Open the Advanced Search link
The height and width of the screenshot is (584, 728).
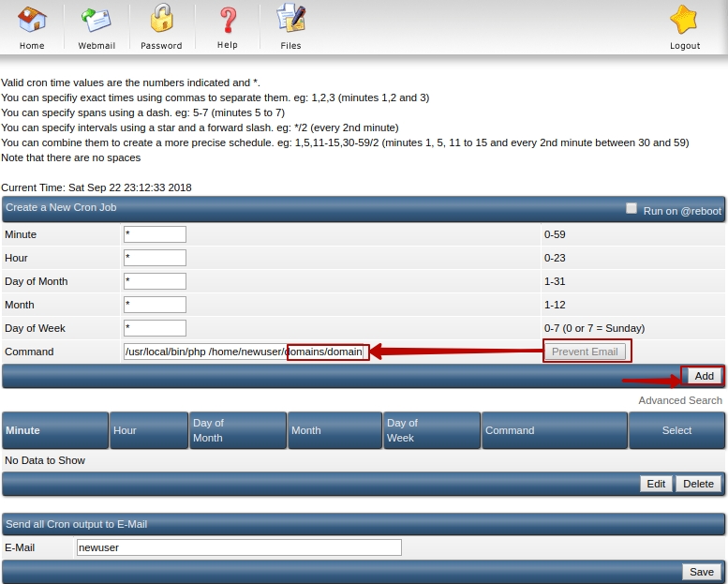point(680,400)
